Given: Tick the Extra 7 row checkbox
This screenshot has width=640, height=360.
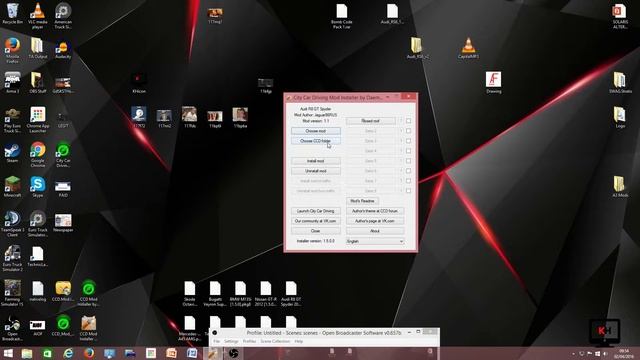Looking at the screenshot, I should tap(408, 181).
